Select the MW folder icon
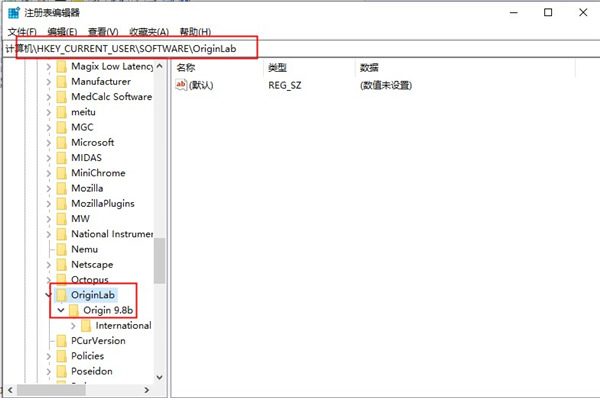This screenshot has height=398, width=600. [62, 219]
